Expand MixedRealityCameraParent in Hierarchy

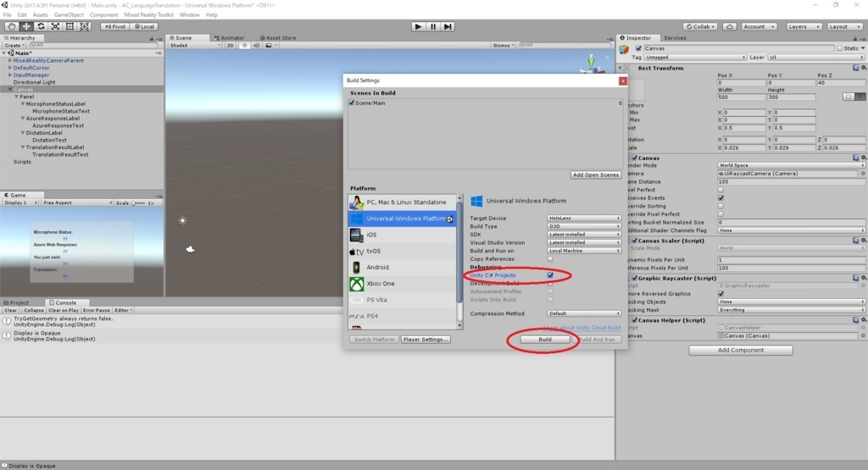(10, 60)
